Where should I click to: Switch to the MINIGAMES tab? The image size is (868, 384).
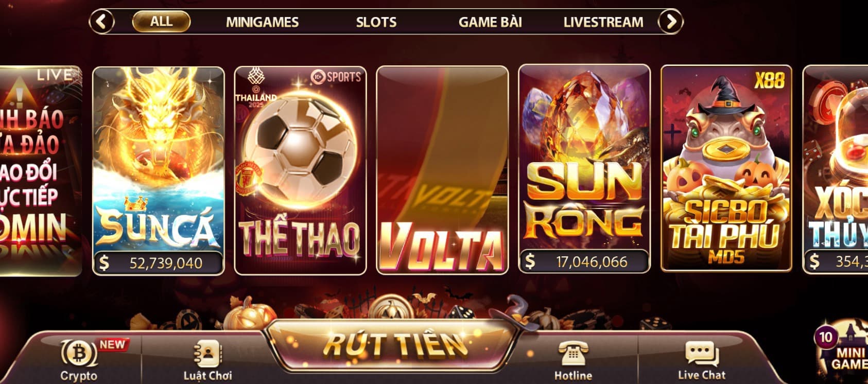coord(262,22)
